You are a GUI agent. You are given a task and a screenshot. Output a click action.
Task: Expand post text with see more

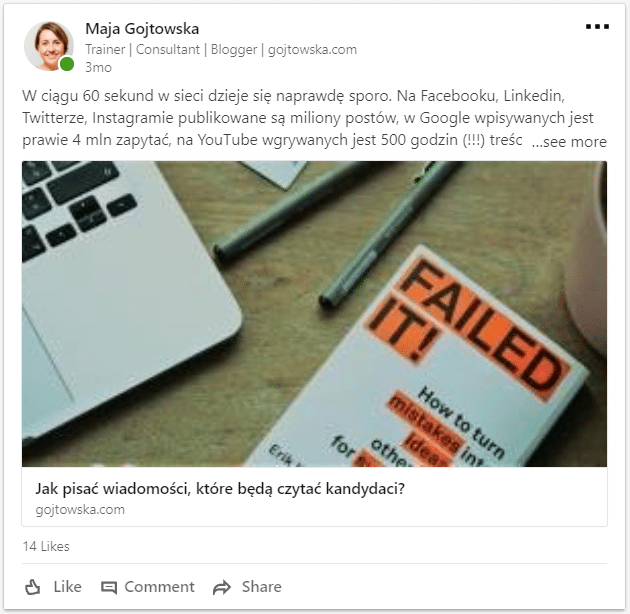pyautogui.click(x=569, y=141)
